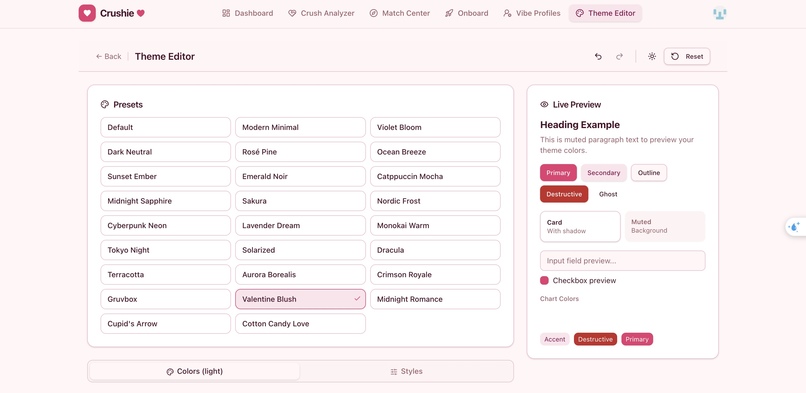Undo the last theme change
The width and height of the screenshot is (806, 393).
pos(598,57)
